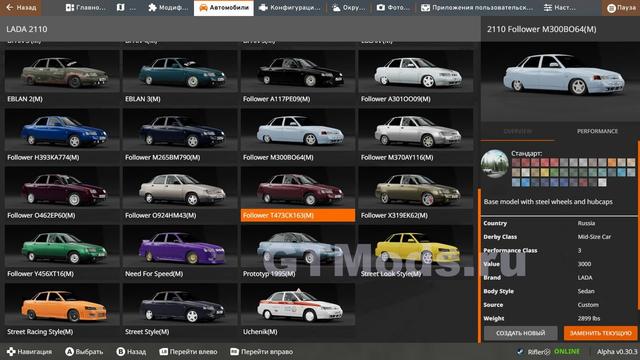
Task: Pick the orange color swatch in Стандарт palette
Action: [611, 163]
